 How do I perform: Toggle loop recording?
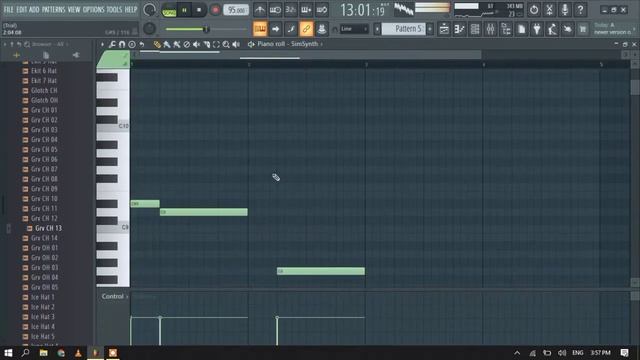click(322, 9)
